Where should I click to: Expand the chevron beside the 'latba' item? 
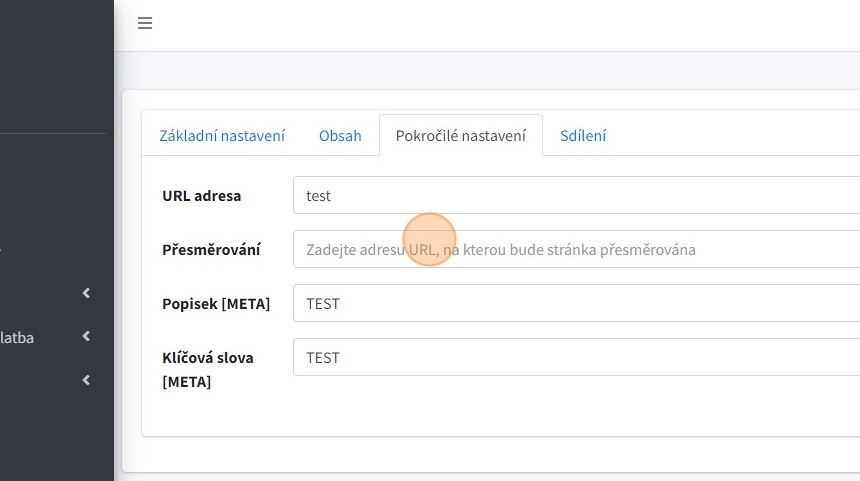(86, 337)
